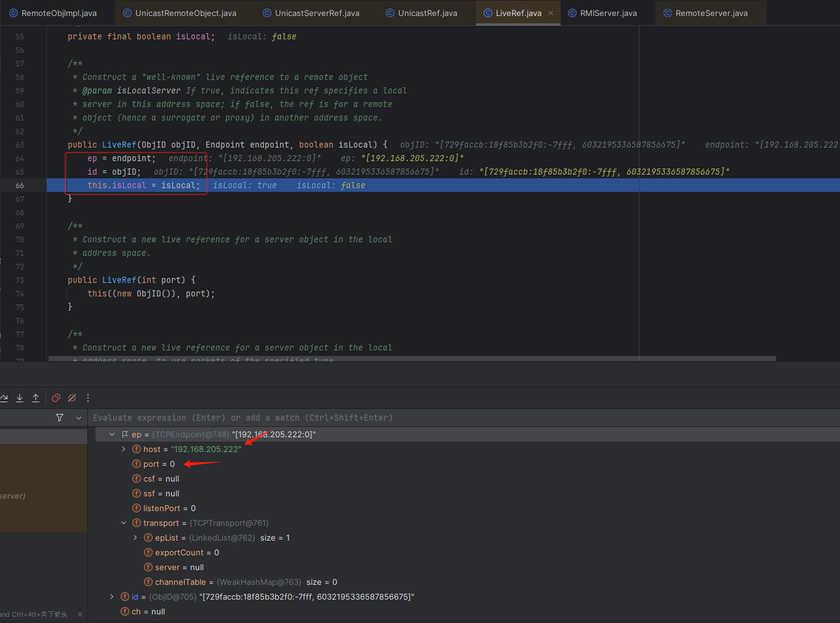Toggle the Mute Breakpoints icon

72,398
